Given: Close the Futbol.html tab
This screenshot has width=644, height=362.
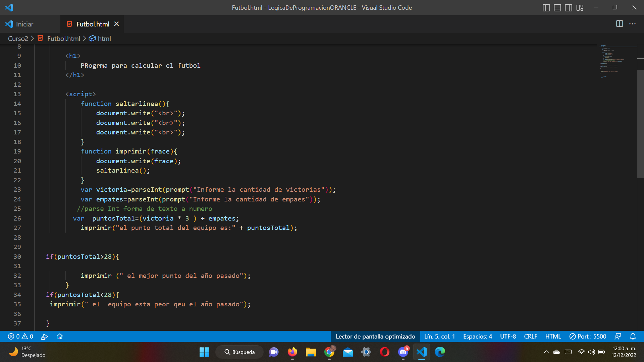Looking at the screenshot, I should click(x=116, y=24).
